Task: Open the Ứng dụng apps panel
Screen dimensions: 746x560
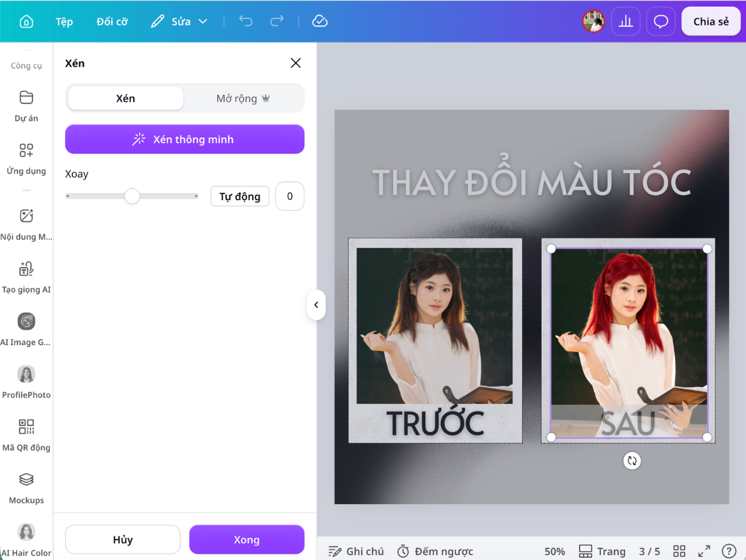Action: click(26, 158)
